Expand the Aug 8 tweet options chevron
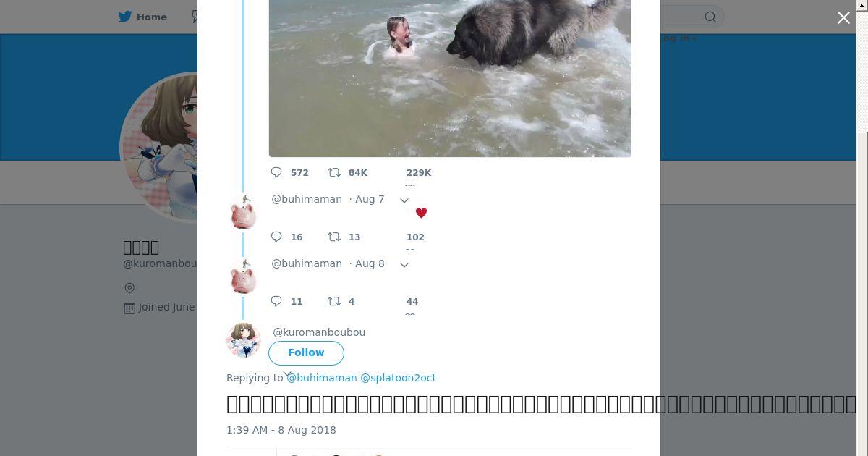The image size is (868, 456). coord(404,265)
